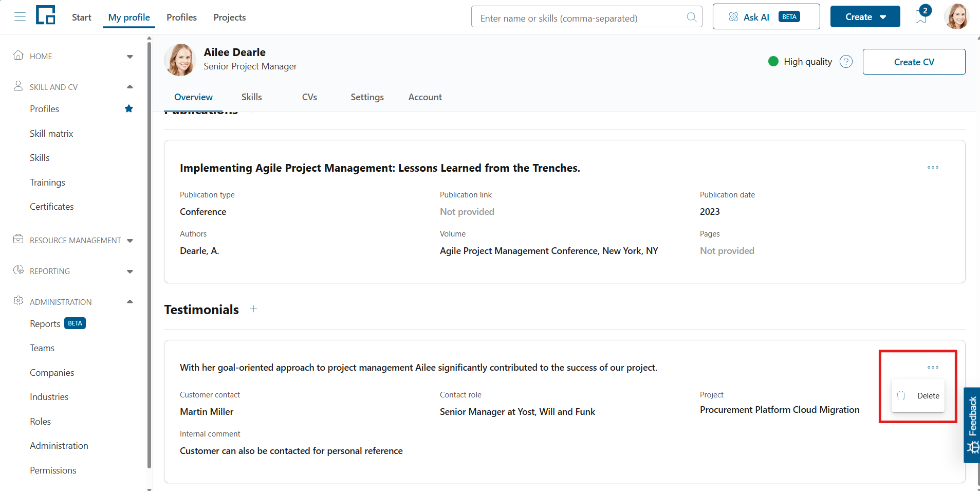Switch to the CVs tab
This screenshot has width=980, height=491.
pyautogui.click(x=309, y=97)
